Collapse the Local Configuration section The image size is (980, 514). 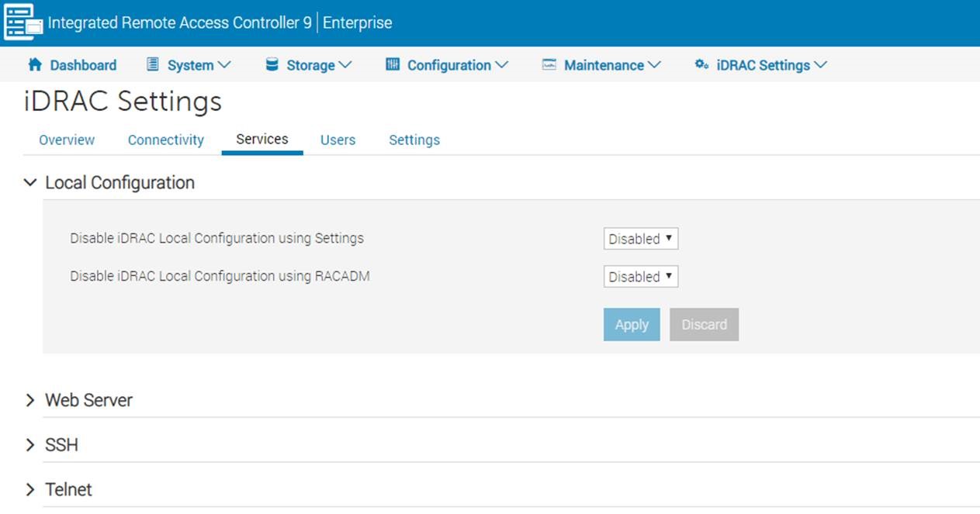tap(30, 183)
